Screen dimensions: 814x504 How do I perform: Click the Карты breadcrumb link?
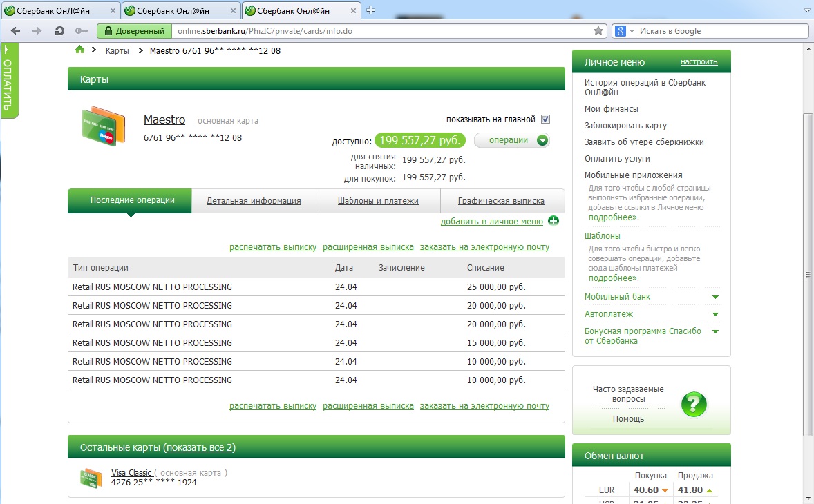click(117, 51)
